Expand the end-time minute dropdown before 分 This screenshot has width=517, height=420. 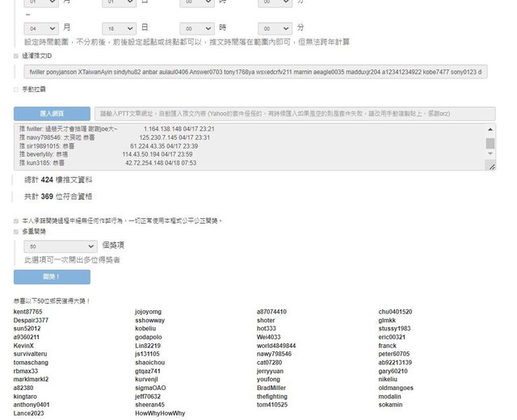click(275, 27)
